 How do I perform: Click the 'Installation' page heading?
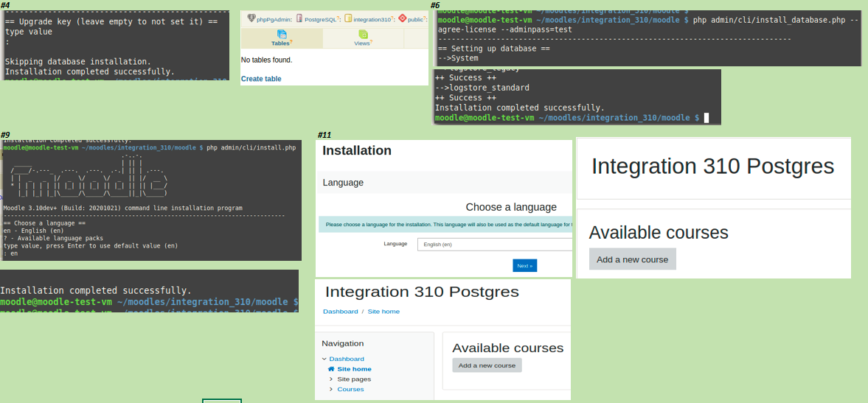357,150
